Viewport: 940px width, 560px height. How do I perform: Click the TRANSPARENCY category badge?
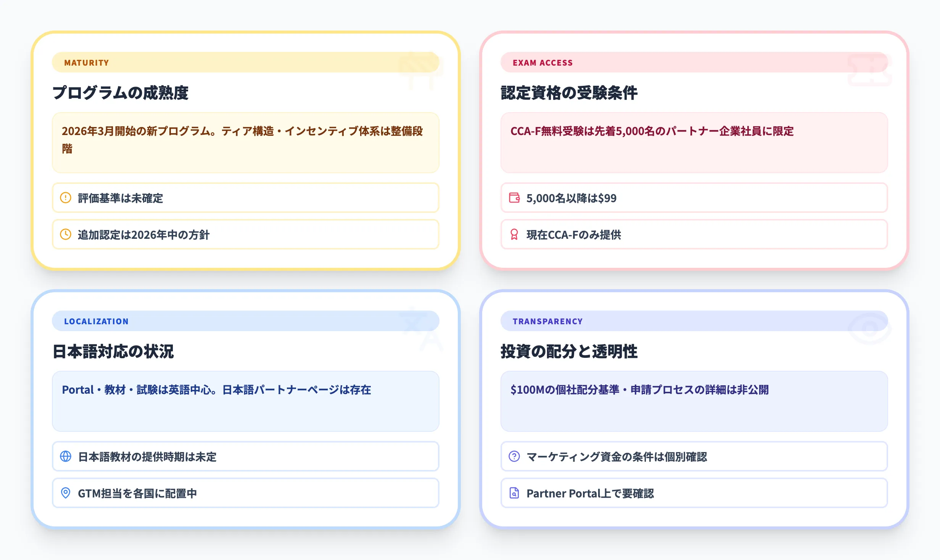pos(547,321)
